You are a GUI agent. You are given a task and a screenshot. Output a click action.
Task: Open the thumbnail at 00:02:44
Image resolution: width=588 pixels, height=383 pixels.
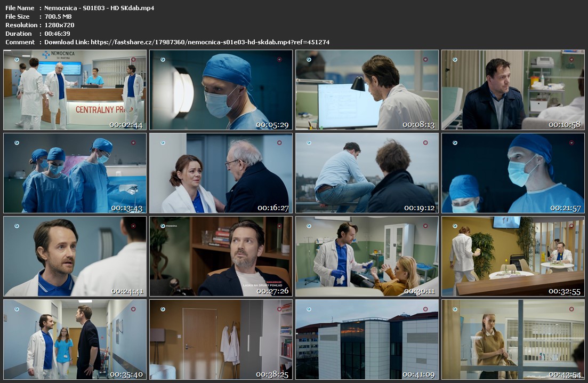pos(75,90)
